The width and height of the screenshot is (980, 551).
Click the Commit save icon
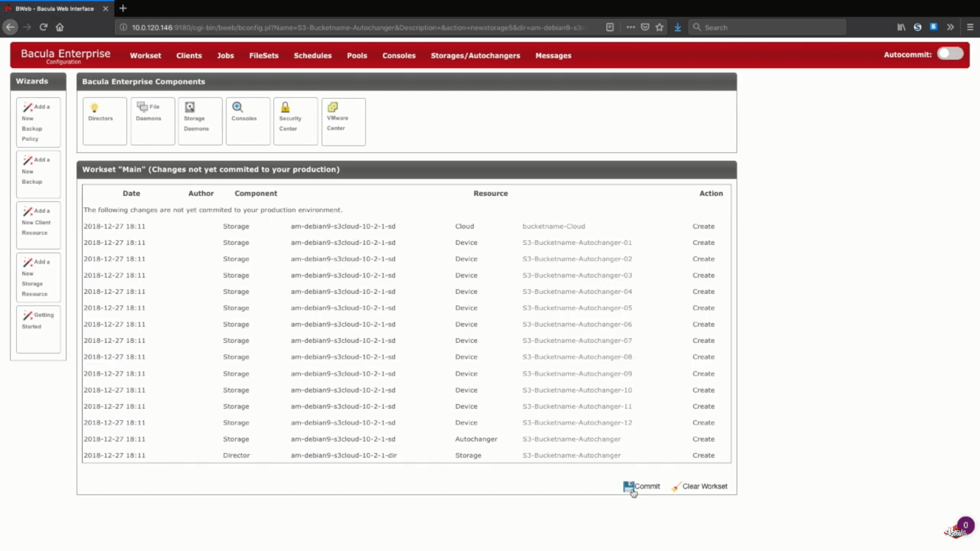628,486
